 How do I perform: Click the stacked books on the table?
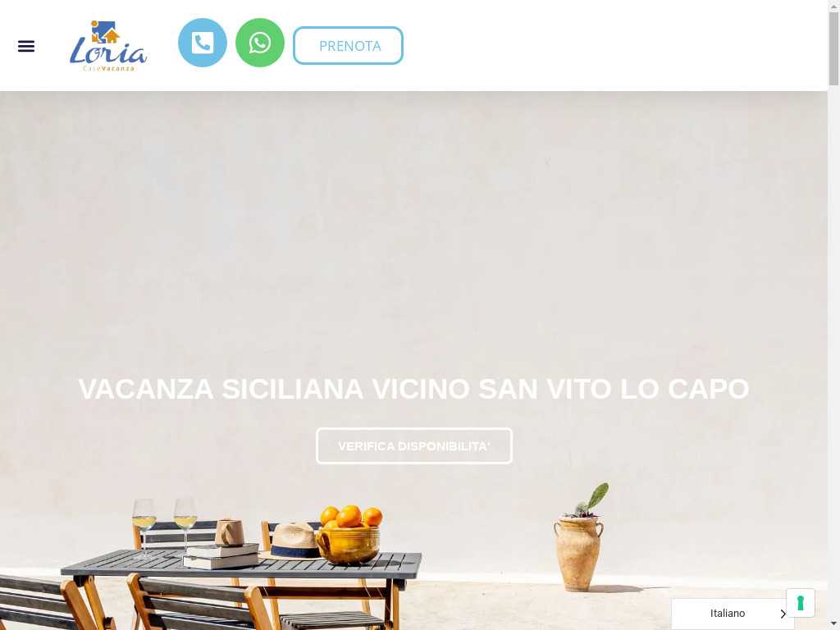tap(221, 556)
